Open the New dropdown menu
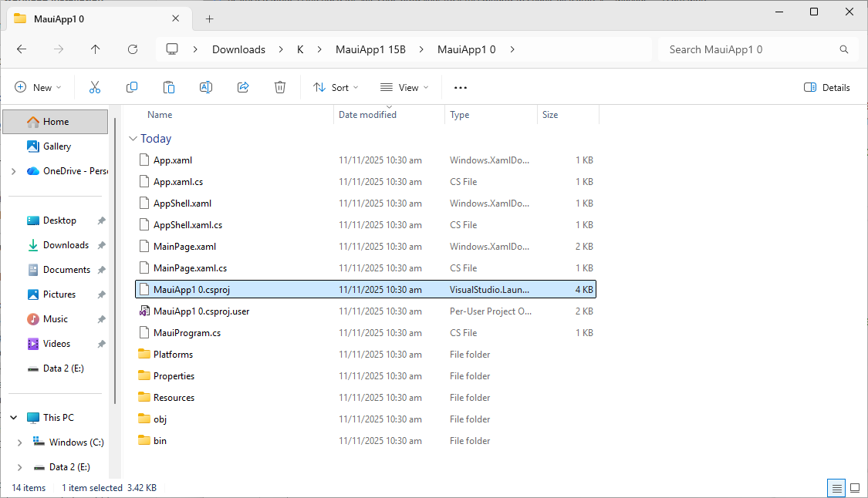The height and width of the screenshot is (498, 868). tap(38, 87)
